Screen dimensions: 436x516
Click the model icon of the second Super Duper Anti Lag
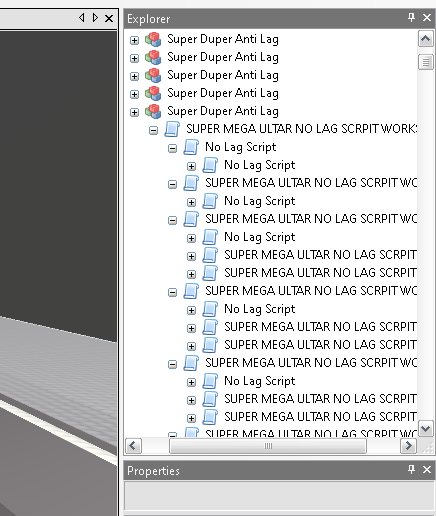(x=153, y=57)
